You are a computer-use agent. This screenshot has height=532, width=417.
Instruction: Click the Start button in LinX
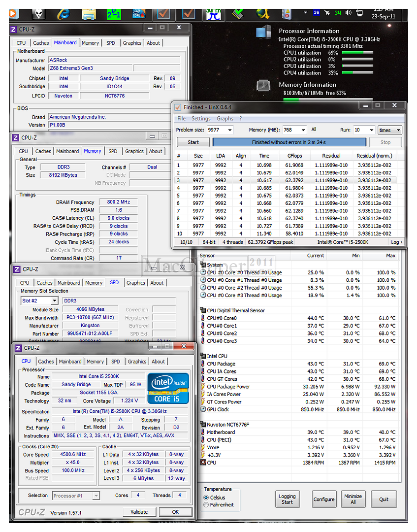click(193, 142)
